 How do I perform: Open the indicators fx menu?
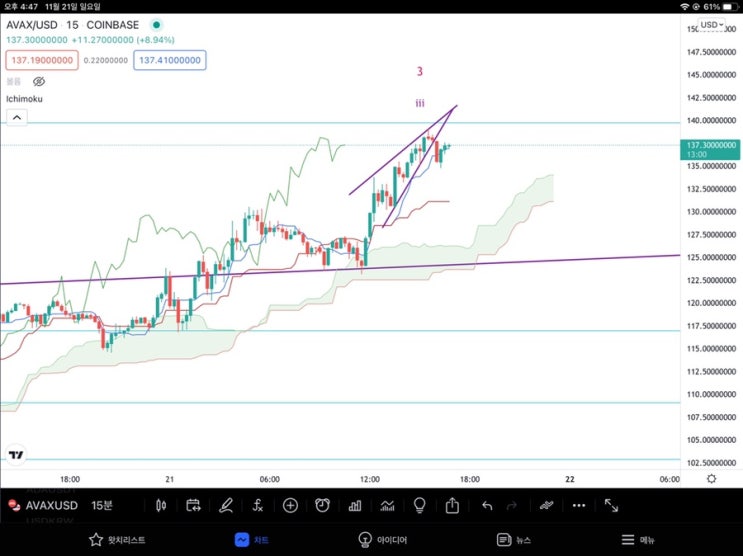(x=257, y=506)
